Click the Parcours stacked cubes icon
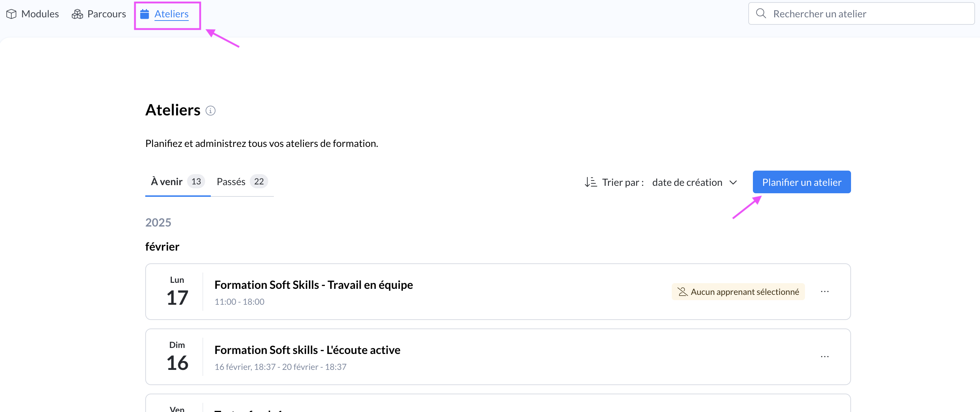The image size is (980, 412). 77,14
